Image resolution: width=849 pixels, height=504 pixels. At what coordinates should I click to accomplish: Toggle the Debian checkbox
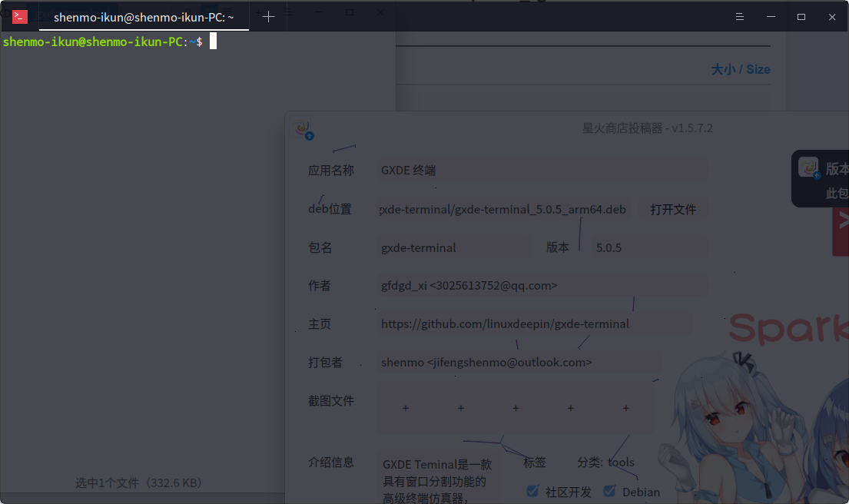(x=610, y=491)
